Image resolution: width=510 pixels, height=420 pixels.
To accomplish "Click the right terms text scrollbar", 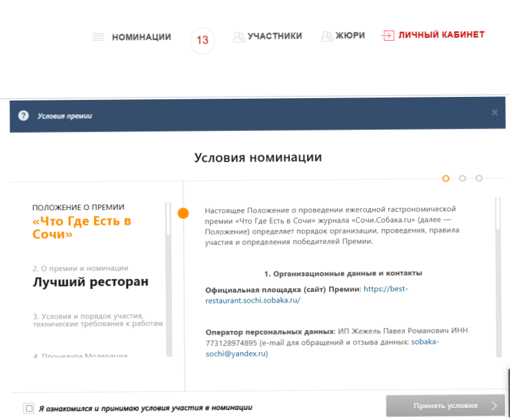I will pyautogui.click(x=498, y=277).
